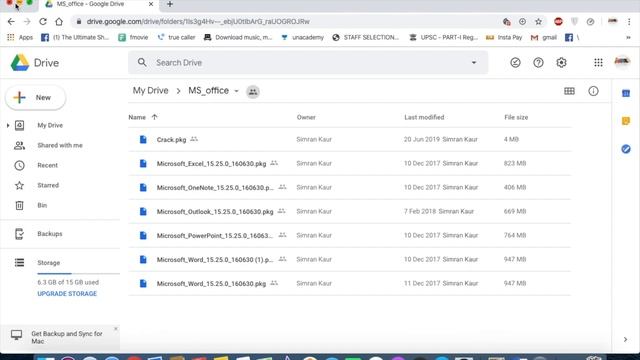Click the Crack.pkg file icon
Viewport: 640px width, 360px height.
(x=143, y=139)
